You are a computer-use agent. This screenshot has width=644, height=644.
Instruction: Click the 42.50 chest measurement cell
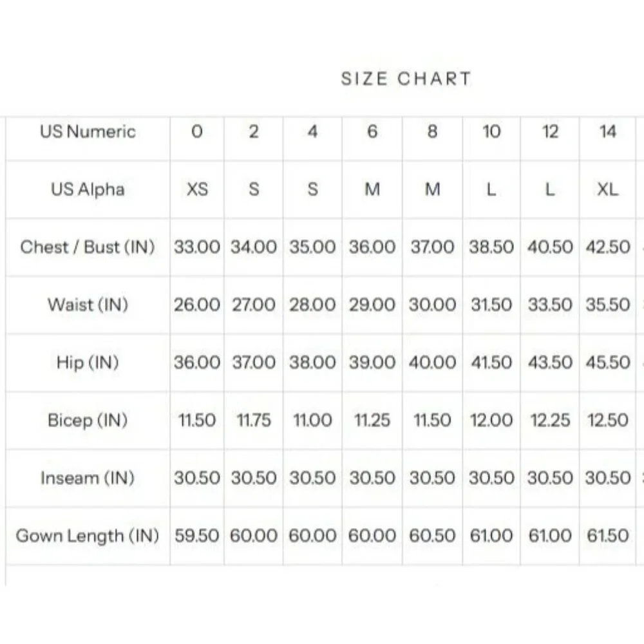click(608, 247)
